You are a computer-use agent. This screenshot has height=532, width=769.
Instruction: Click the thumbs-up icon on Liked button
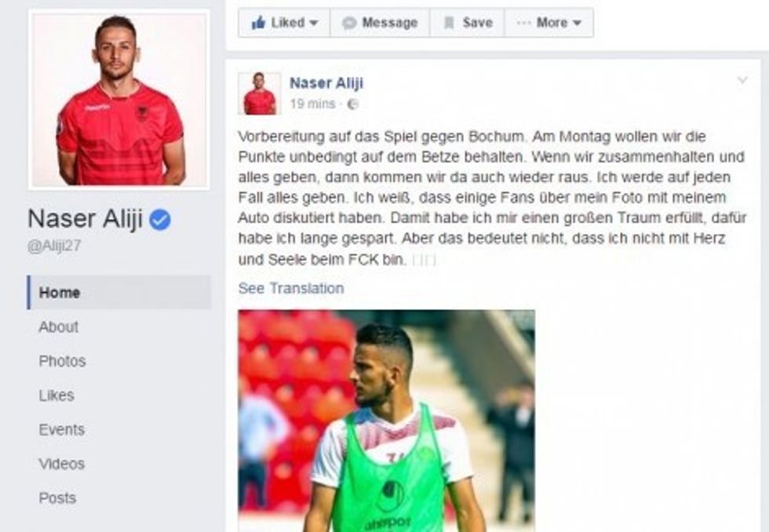pyautogui.click(x=258, y=22)
